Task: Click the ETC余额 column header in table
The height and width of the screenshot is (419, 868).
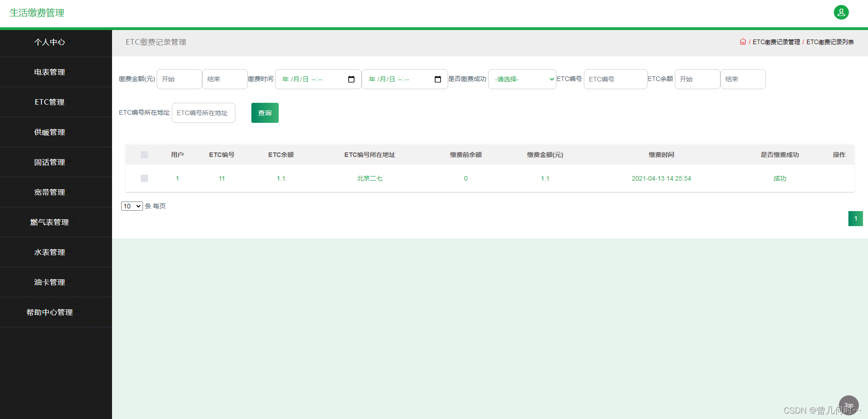Action: pos(281,155)
